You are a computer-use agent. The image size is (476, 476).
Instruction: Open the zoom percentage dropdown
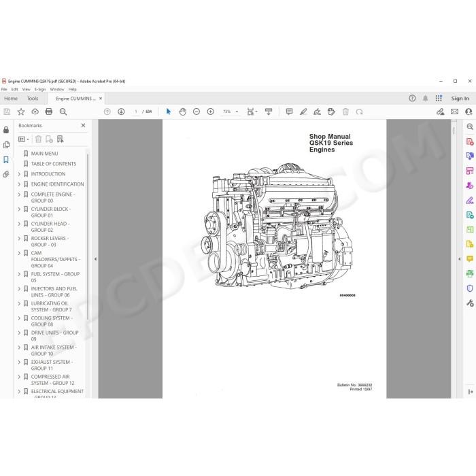(x=237, y=112)
